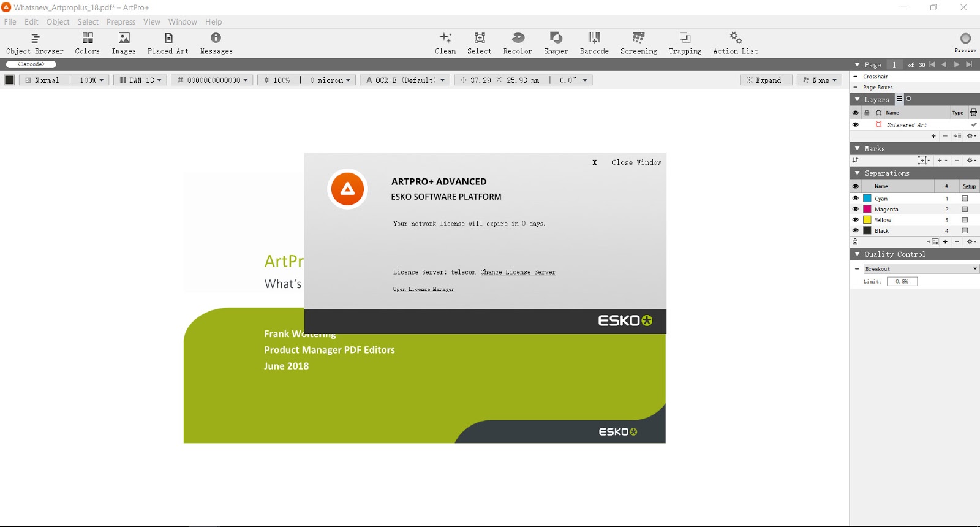Image resolution: width=980 pixels, height=527 pixels.
Task: Open the File menu
Action: point(10,21)
